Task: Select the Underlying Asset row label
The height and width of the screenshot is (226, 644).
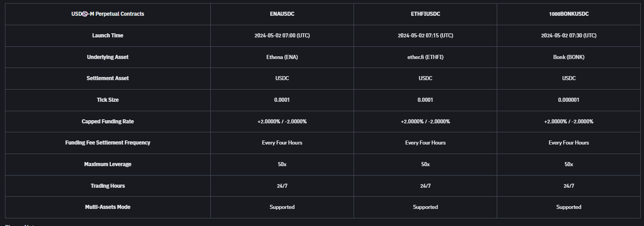Action: pyautogui.click(x=108, y=57)
